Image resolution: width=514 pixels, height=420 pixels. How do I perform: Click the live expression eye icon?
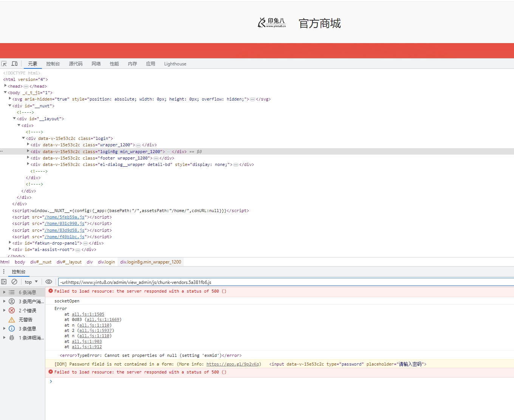tap(49, 282)
